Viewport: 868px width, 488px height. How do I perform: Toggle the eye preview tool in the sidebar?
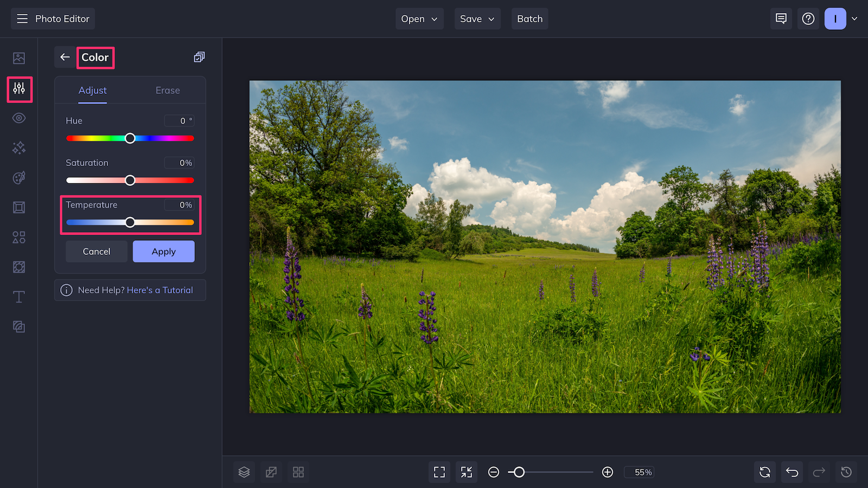point(19,118)
